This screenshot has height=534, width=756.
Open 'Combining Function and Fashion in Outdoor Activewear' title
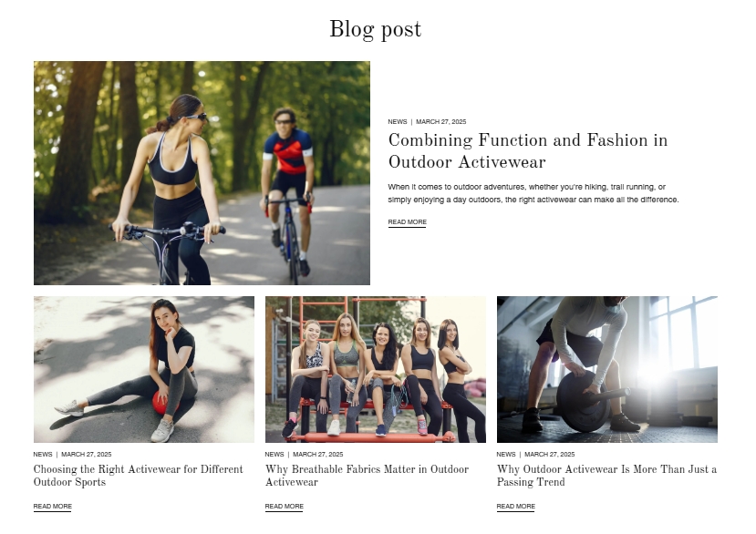click(x=528, y=151)
